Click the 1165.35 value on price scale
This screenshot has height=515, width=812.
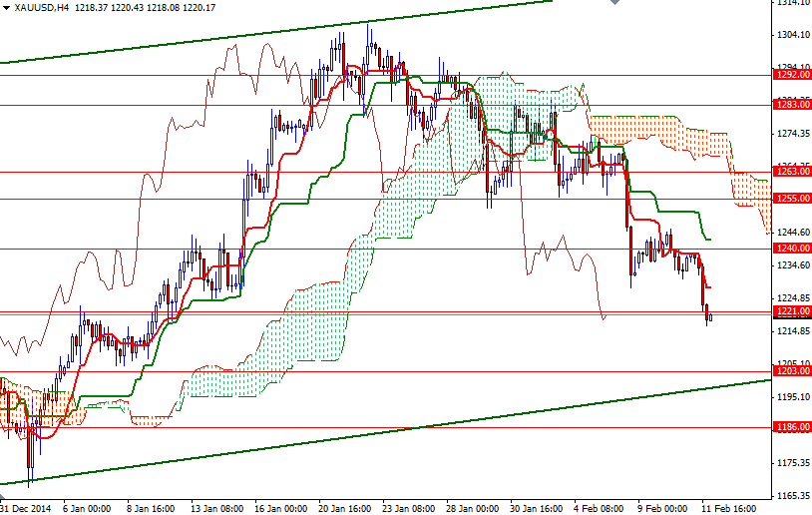[792, 496]
